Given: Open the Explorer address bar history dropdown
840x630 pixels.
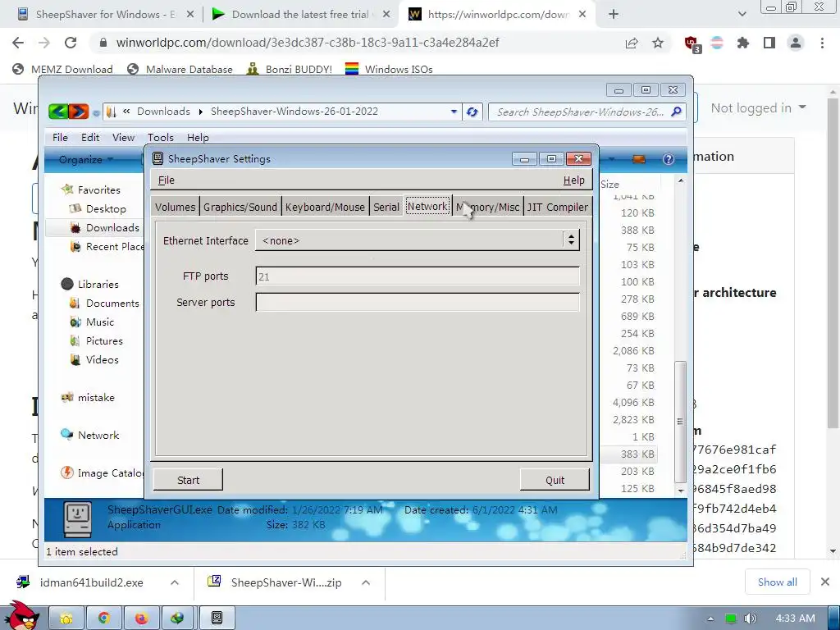Looking at the screenshot, I should point(454,112).
